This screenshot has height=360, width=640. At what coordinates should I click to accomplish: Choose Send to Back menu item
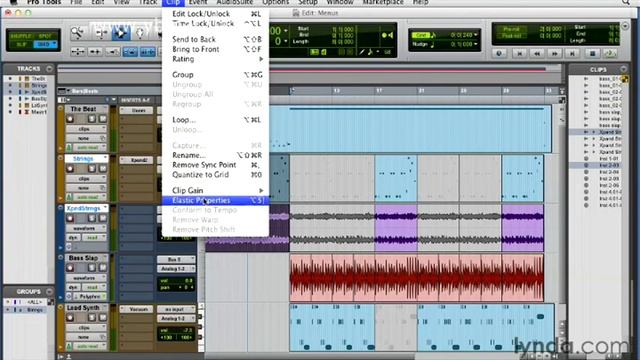point(216,39)
